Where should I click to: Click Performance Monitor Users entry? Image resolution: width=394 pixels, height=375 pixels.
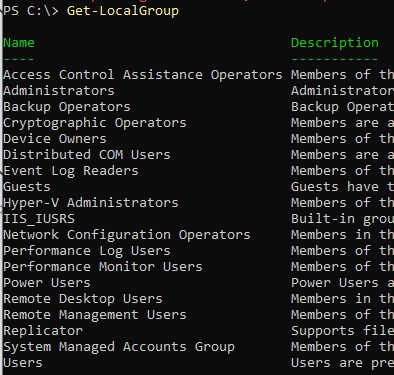[x=103, y=267]
